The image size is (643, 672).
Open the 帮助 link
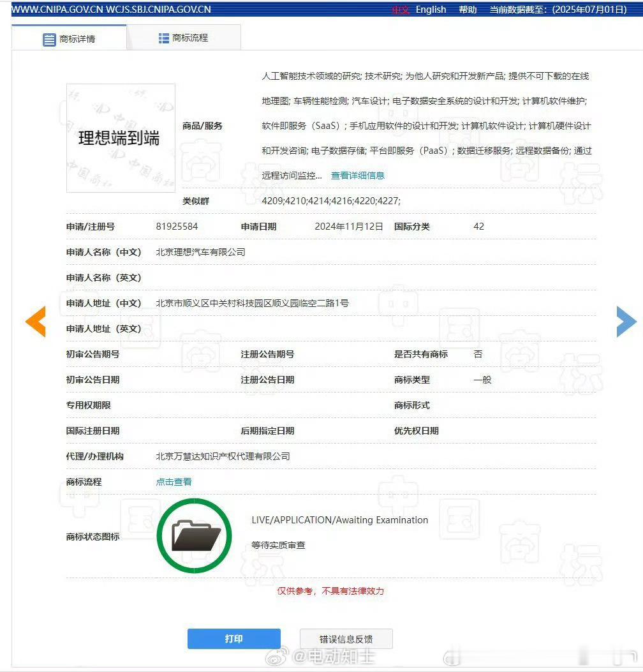point(468,10)
